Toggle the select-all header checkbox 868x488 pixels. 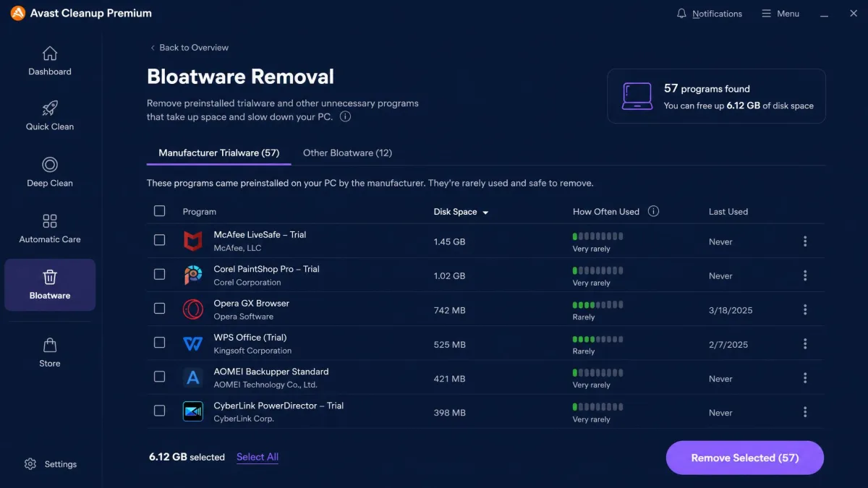(x=160, y=211)
